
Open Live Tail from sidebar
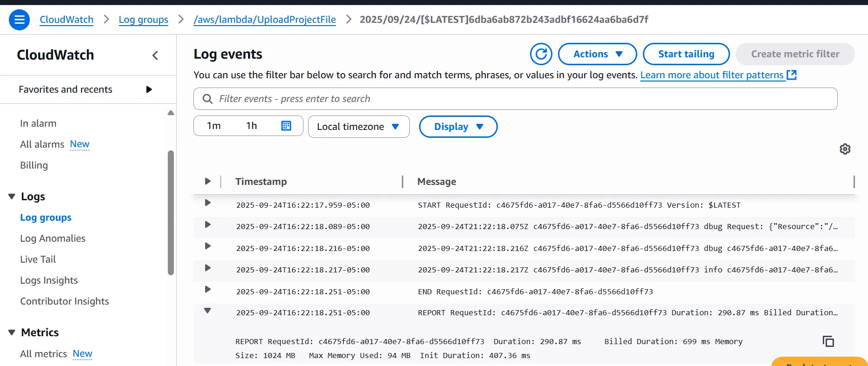click(38, 259)
